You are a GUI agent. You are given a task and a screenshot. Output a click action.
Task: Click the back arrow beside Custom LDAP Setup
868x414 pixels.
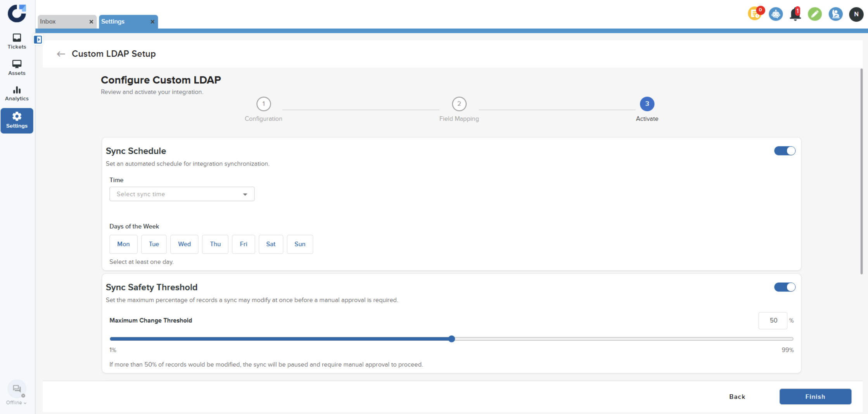61,54
